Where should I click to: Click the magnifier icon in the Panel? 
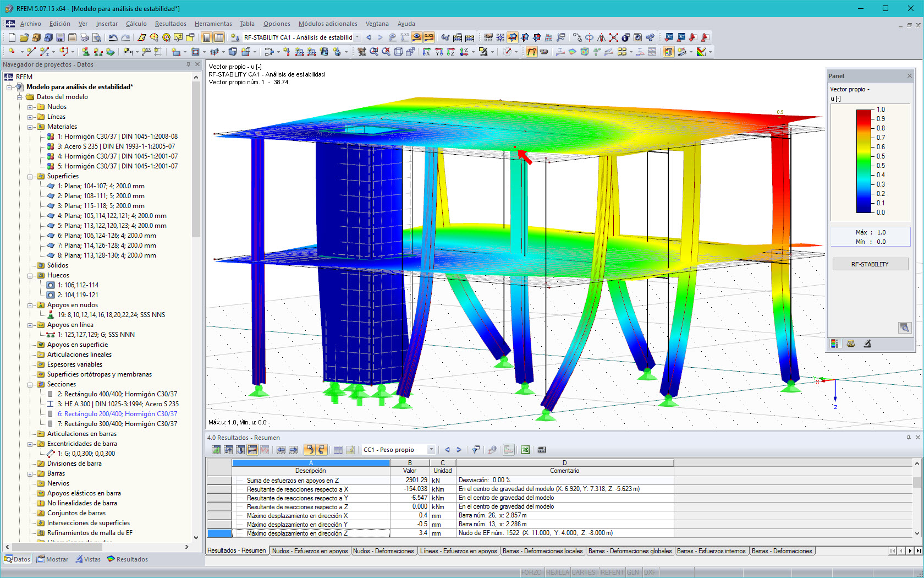click(904, 328)
